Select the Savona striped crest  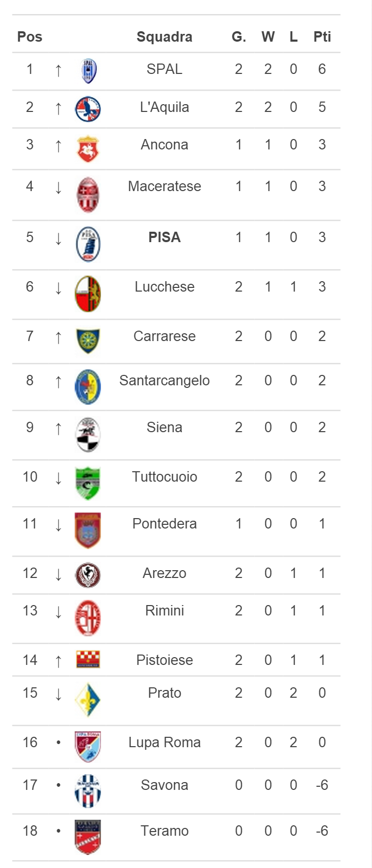click(x=88, y=791)
